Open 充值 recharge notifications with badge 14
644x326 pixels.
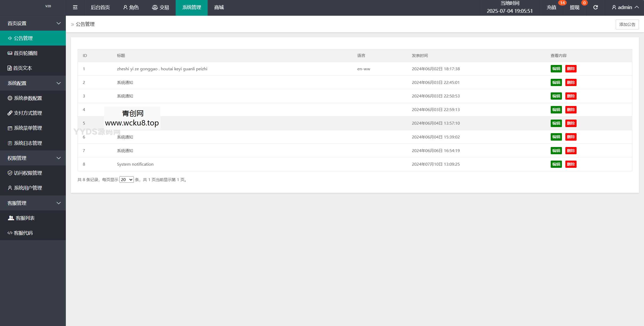point(552,7)
